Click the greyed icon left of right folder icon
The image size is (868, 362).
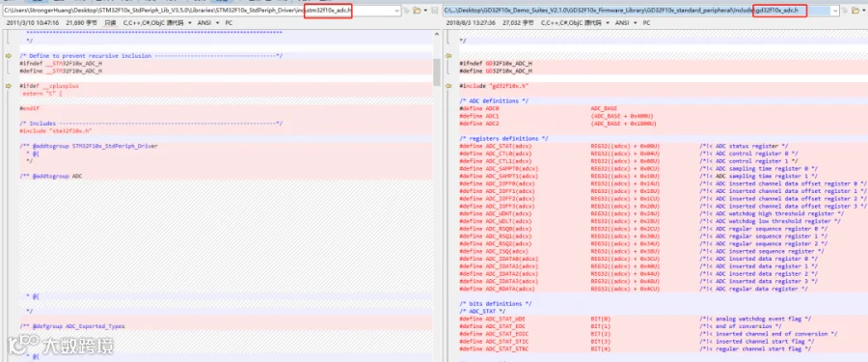[x=845, y=11]
